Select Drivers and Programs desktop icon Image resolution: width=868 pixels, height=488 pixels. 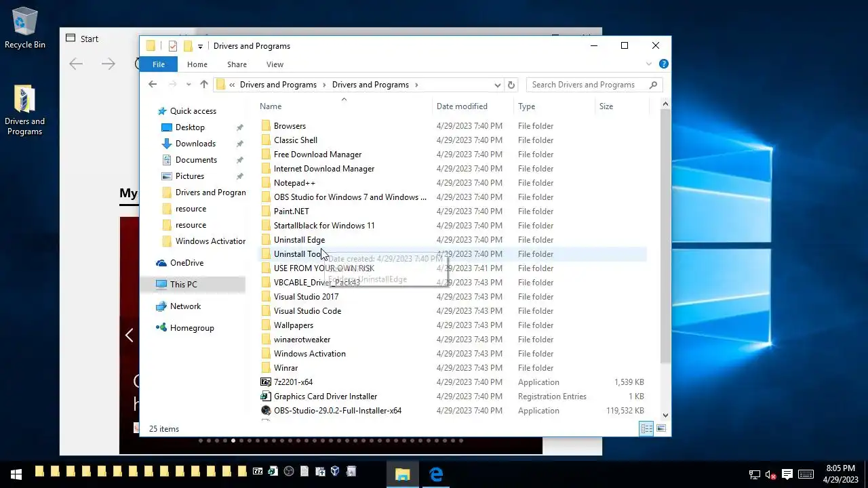pos(24,110)
